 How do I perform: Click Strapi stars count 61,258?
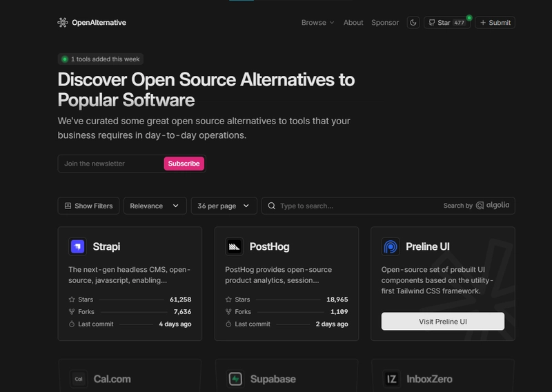coord(181,300)
